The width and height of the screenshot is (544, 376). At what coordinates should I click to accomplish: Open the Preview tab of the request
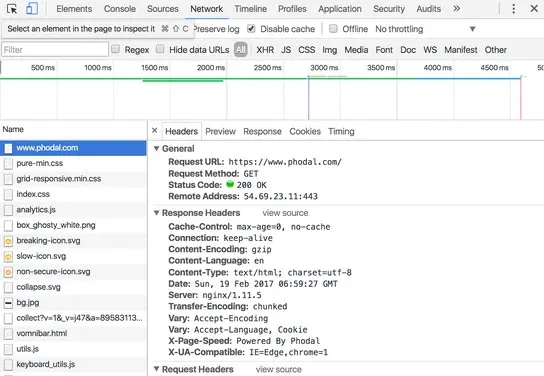point(220,131)
